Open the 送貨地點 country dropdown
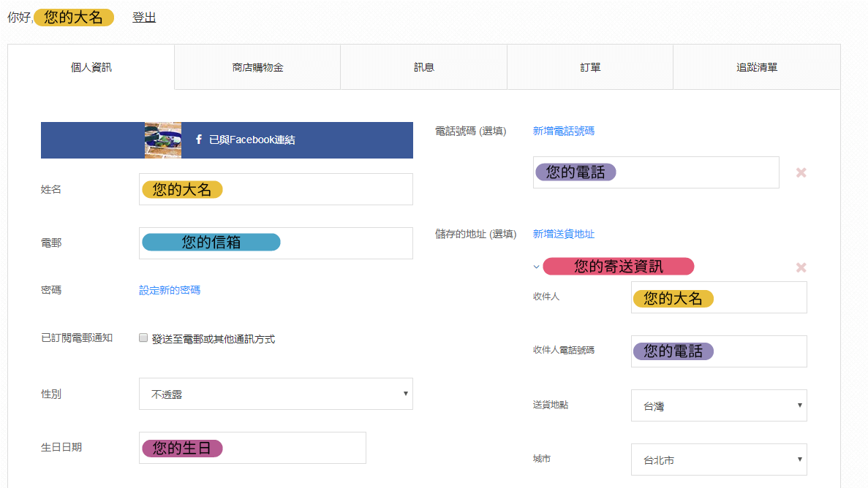The image size is (868, 488). click(x=718, y=405)
